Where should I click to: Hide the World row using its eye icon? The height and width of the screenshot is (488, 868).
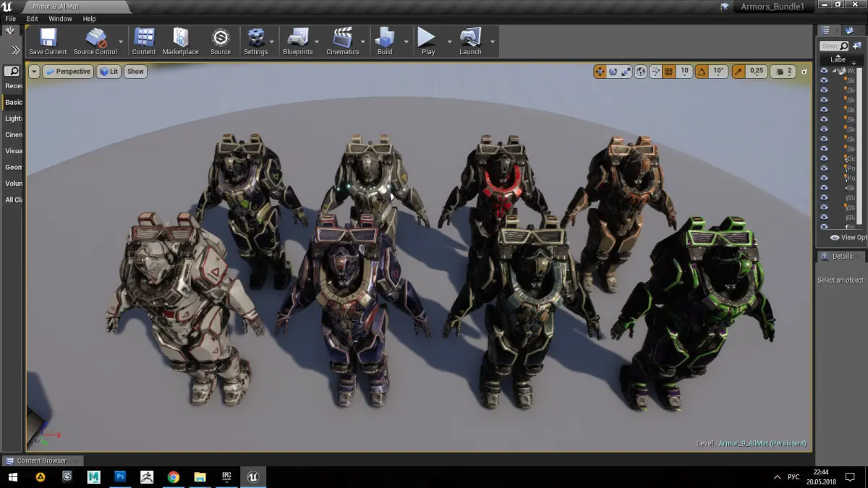point(824,70)
